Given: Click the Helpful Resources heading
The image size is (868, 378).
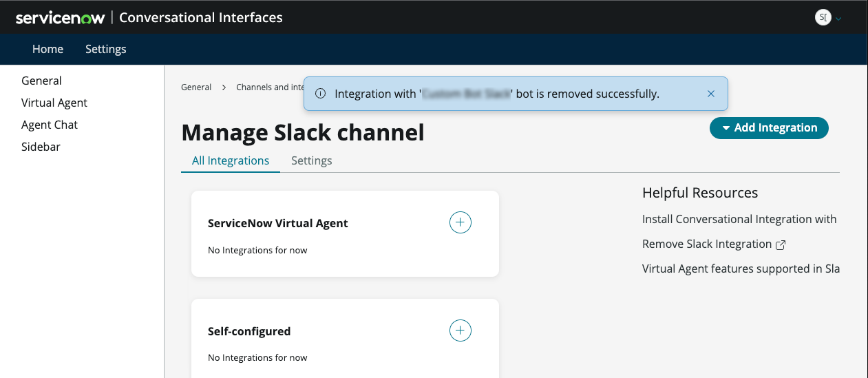Looking at the screenshot, I should coord(700,193).
